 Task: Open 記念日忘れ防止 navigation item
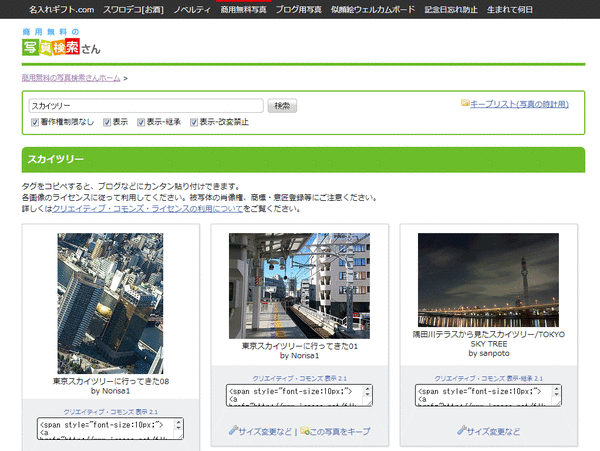click(451, 10)
